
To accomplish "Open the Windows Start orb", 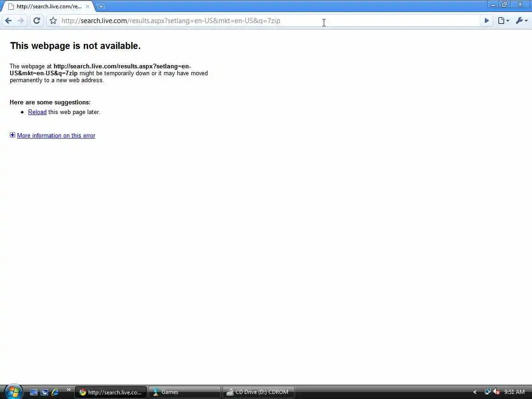I will coord(13,392).
